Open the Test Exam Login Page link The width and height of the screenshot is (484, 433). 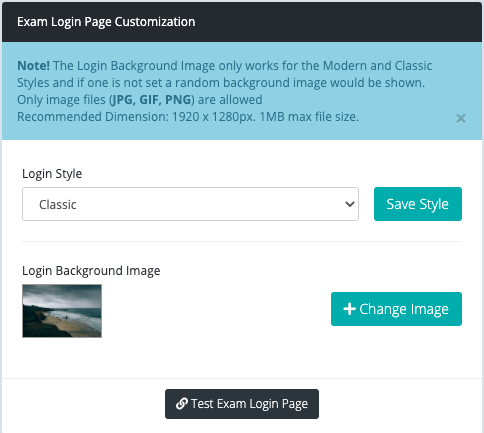[x=242, y=404]
